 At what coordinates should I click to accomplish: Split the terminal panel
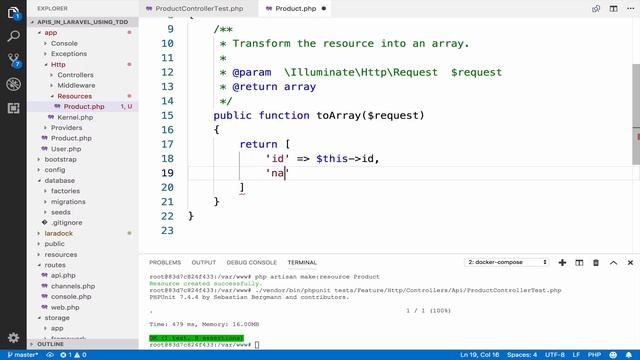[579, 262]
